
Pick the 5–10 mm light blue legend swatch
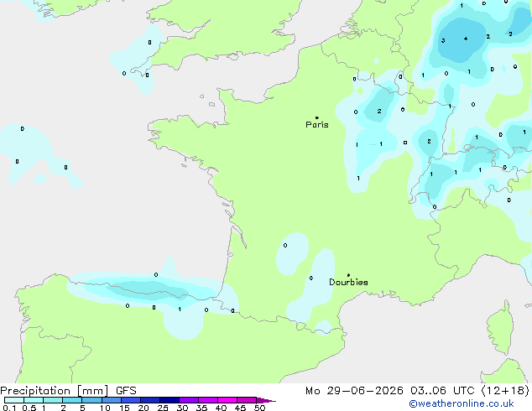point(91,400)
